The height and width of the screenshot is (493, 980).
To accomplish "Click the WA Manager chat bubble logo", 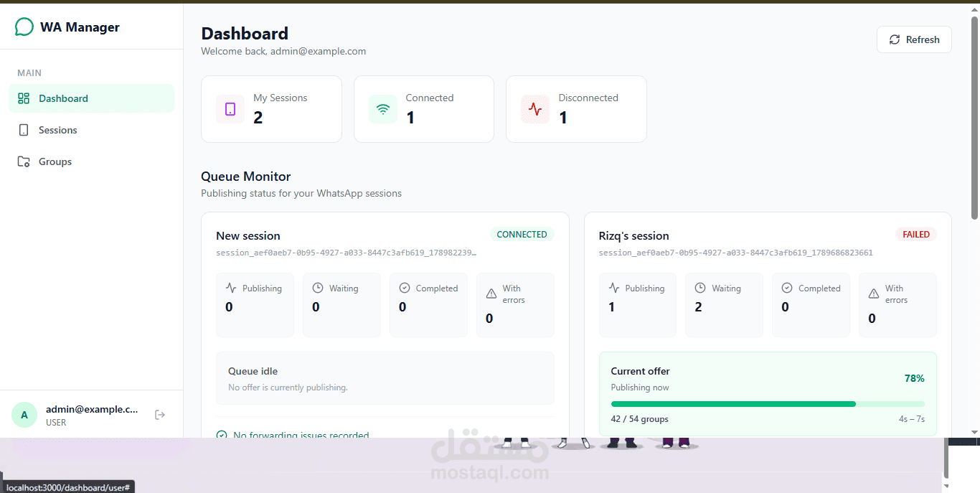I will click(24, 27).
